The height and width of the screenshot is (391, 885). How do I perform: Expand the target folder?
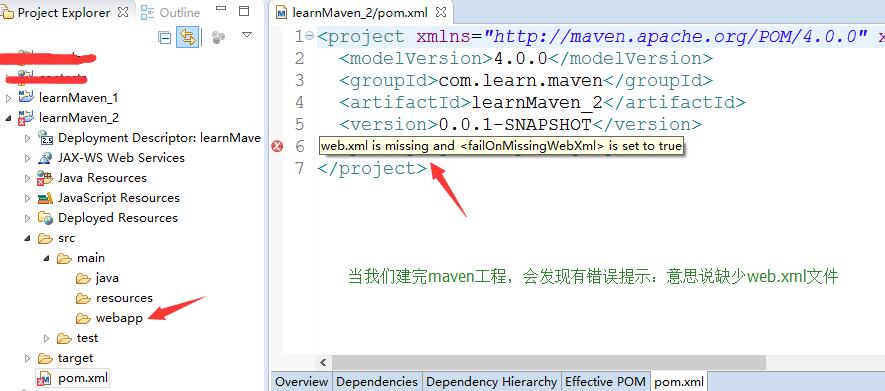pyautogui.click(x=28, y=359)
